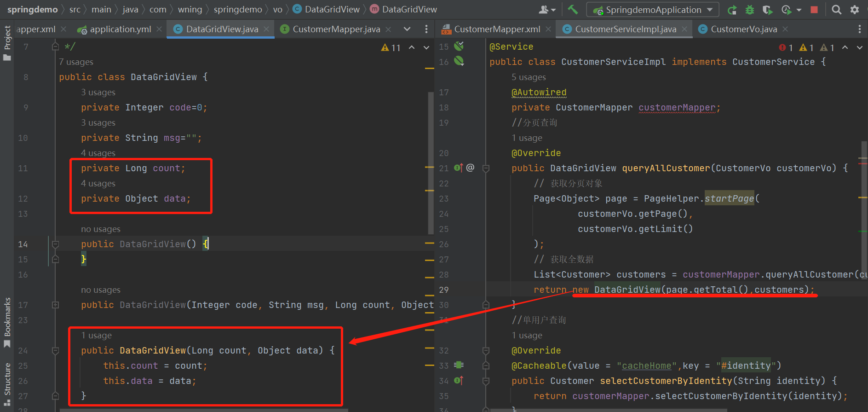Open the Structure tool window

(x=7, y=384)
